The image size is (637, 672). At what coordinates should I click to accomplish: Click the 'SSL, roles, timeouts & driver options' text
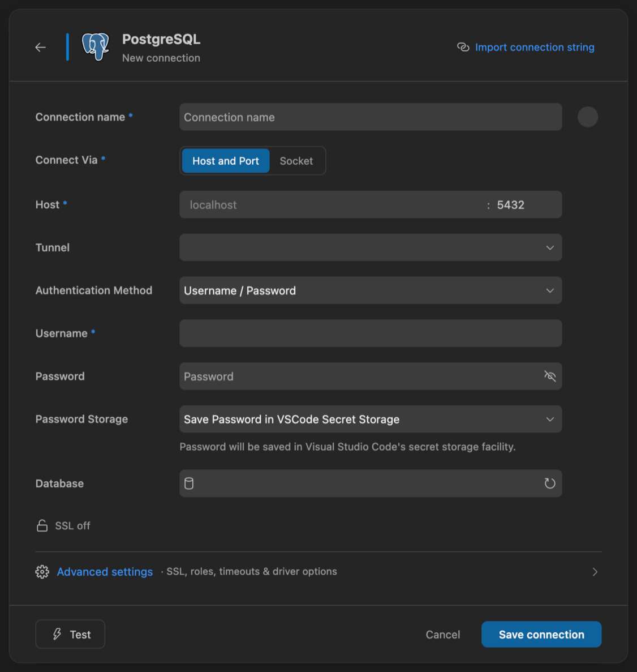(x=251, y=572)
